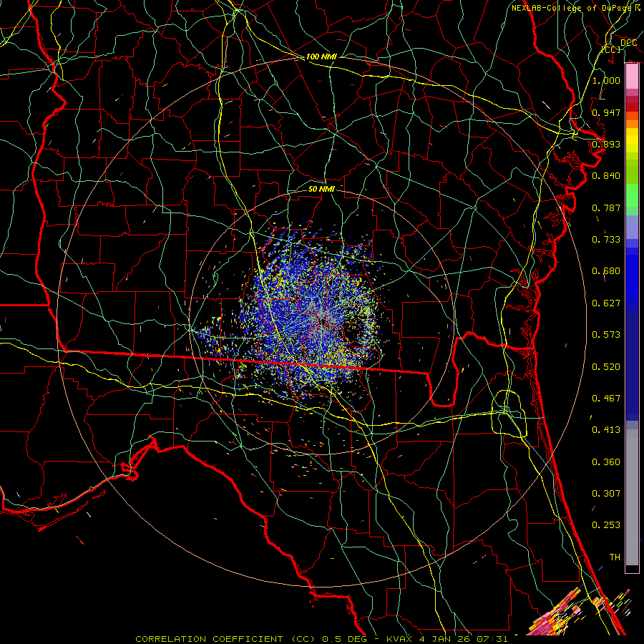This screenshot has width=644, height=644.
Task: Click the 0.733 scale label
Action: coord(606,240)
